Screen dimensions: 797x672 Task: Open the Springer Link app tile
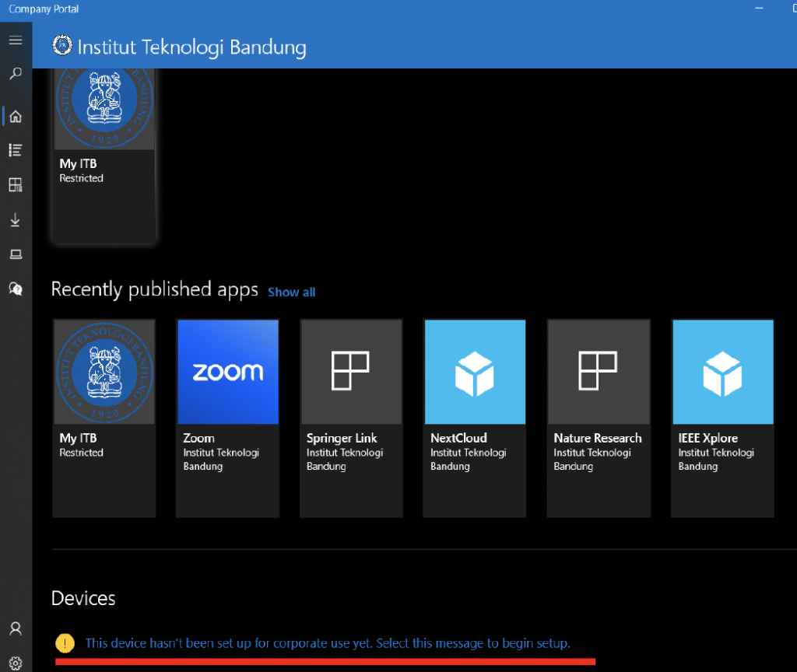(x=351, y=418)
